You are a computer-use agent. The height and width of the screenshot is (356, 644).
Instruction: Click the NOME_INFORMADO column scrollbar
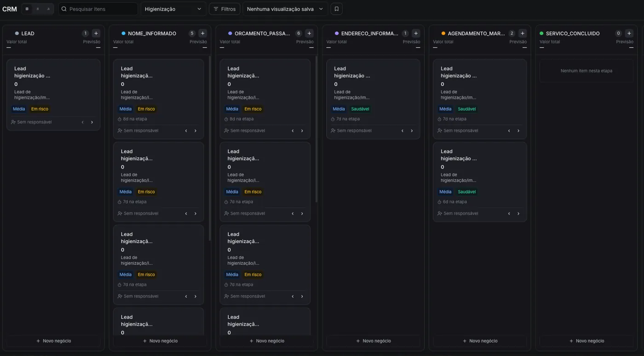point(210,148)
